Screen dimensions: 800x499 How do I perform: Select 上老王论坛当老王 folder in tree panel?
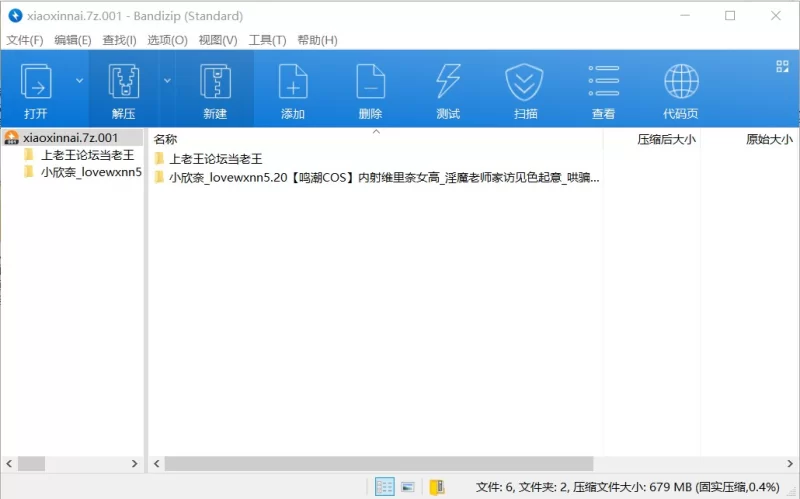(x=87, y=155)
